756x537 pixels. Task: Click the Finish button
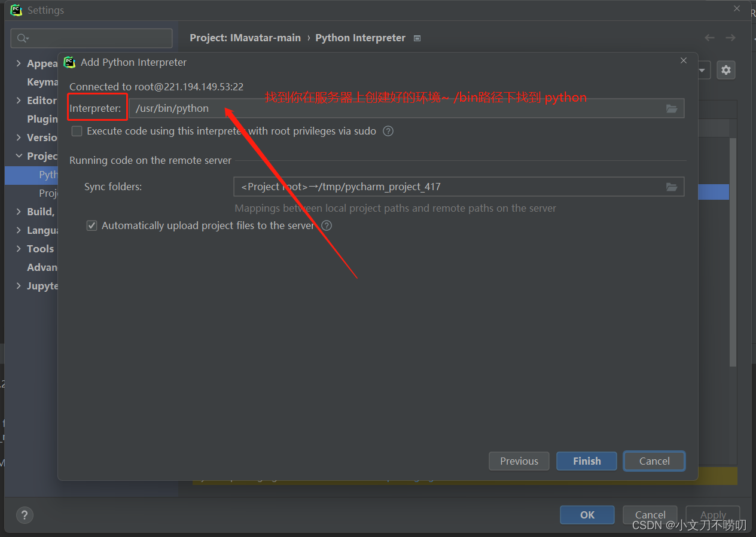[587, 461]
